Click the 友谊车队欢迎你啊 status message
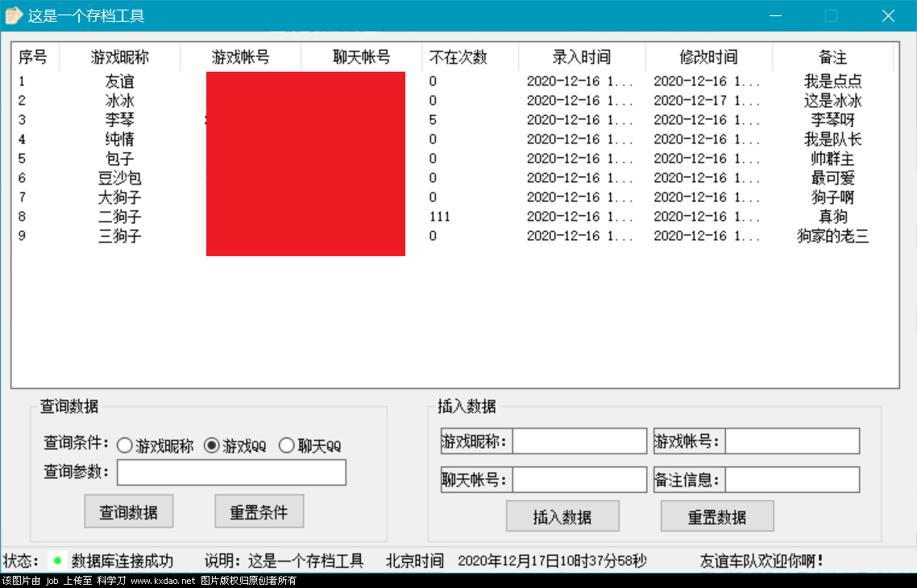Image resolution: width=917 pixels, height=588 pixels. click(761, 561)
